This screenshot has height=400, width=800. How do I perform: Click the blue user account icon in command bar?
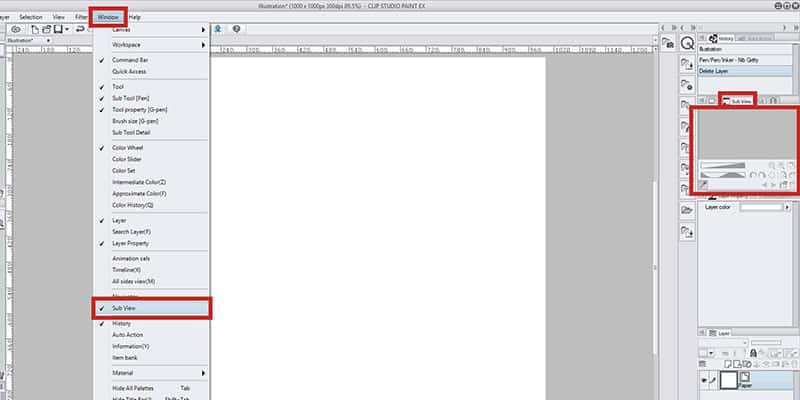coord(218,29)
